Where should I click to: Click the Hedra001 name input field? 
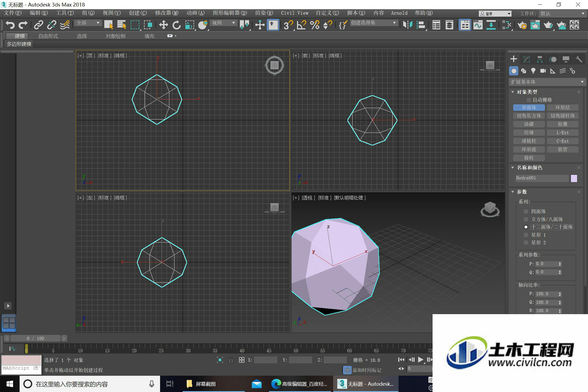pyautogui.click(x=542, y=178)
